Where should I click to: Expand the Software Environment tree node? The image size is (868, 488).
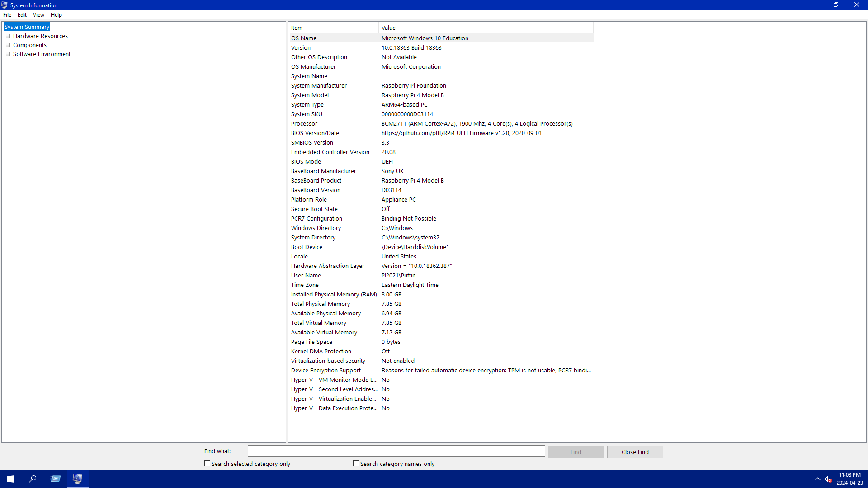pyautogui.click(x=8, y=54)
